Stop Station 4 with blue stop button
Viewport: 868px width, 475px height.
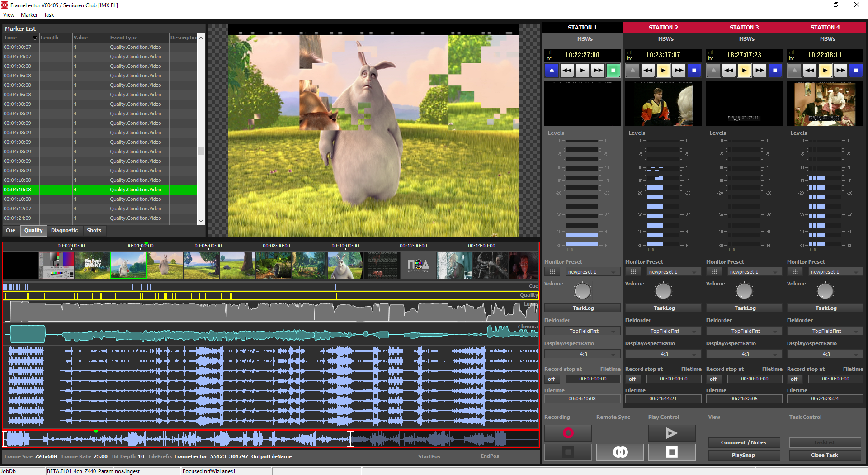(x=855, y=71)
